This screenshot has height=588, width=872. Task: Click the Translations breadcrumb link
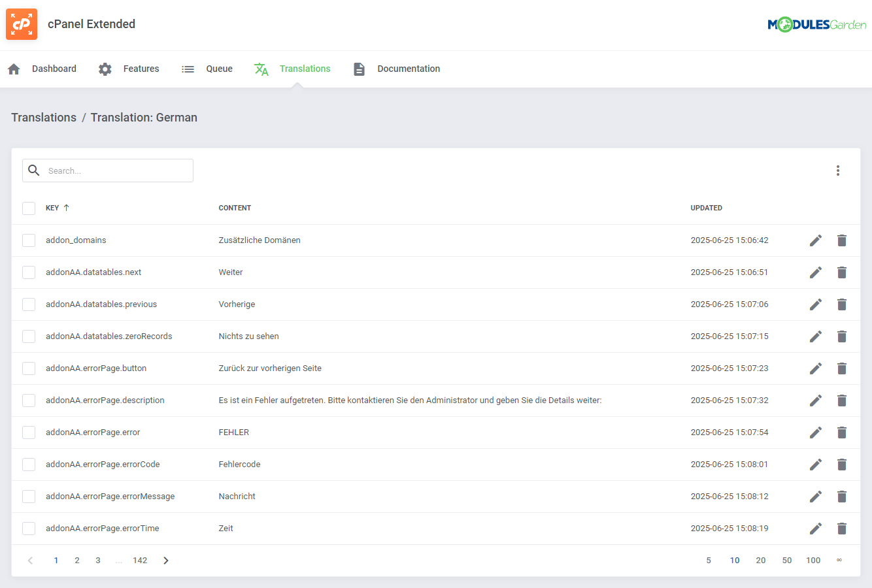coord(43,118)
